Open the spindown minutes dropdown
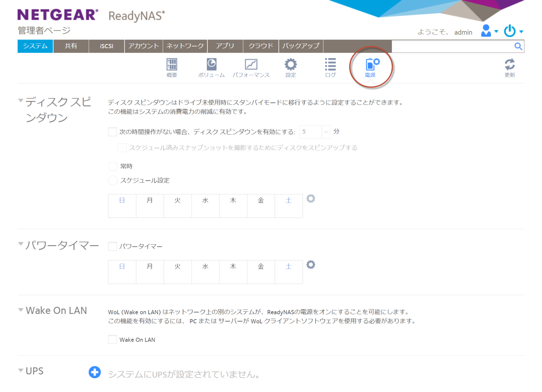The height and width of the screenshot is (392, 542). pos(325,132)
